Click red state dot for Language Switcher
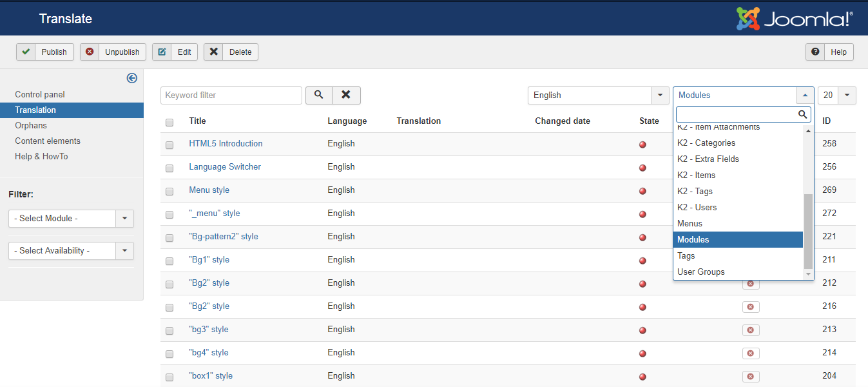Image resolution: width=868 pixels, height=387 pixels. [642, 168]
